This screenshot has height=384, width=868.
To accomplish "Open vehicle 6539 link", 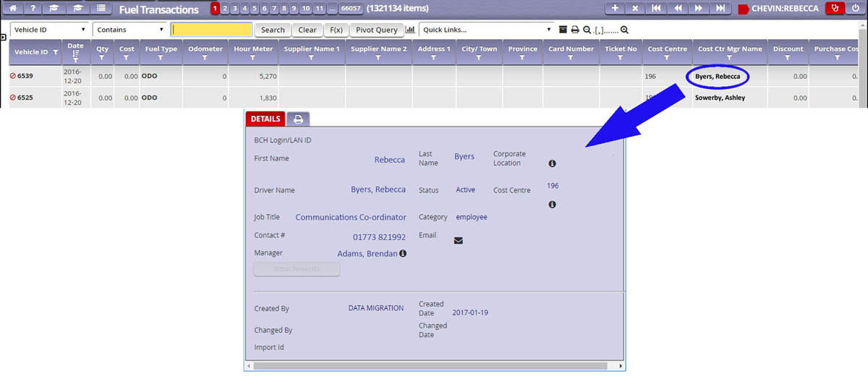I will click(25, 76).
